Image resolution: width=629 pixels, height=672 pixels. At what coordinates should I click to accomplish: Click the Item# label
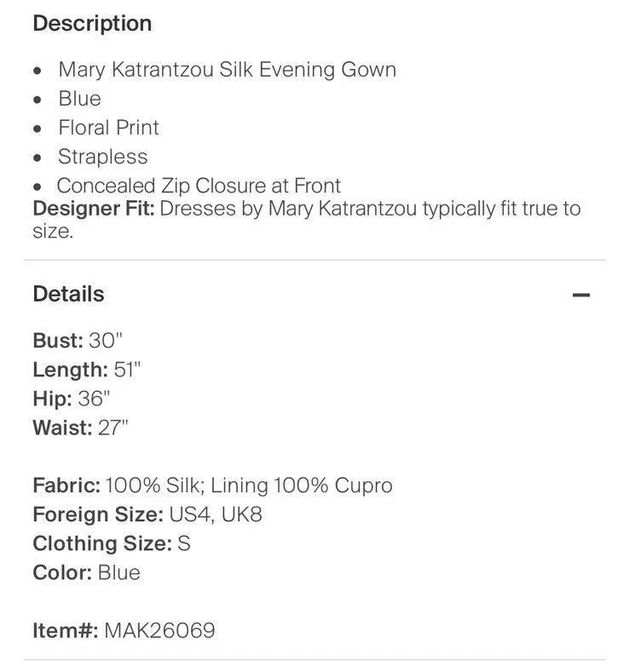tap(66, 631)
